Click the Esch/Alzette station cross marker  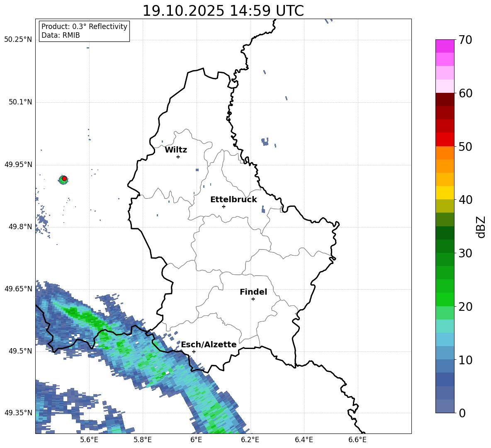click(x=194, y=351)
